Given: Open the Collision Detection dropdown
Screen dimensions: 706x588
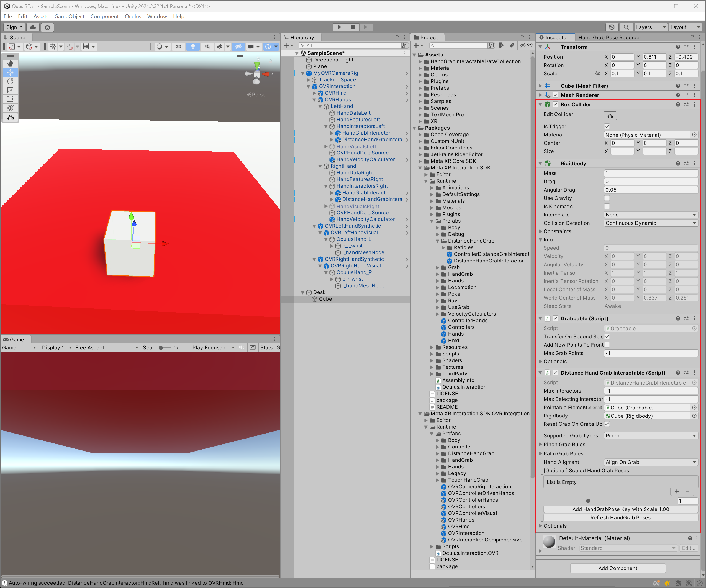Looking at the screenshot, I should click(651, 223).
